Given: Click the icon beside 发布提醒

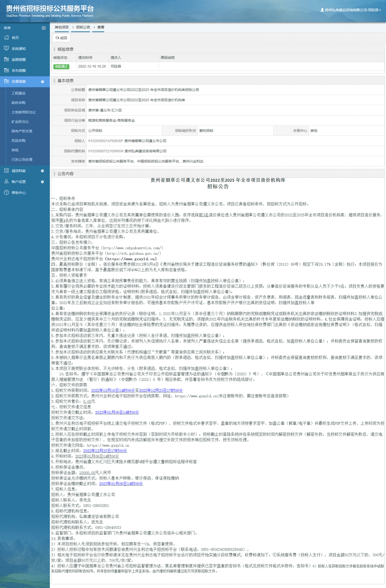Looking at the screenshot, I should (6, 70).
